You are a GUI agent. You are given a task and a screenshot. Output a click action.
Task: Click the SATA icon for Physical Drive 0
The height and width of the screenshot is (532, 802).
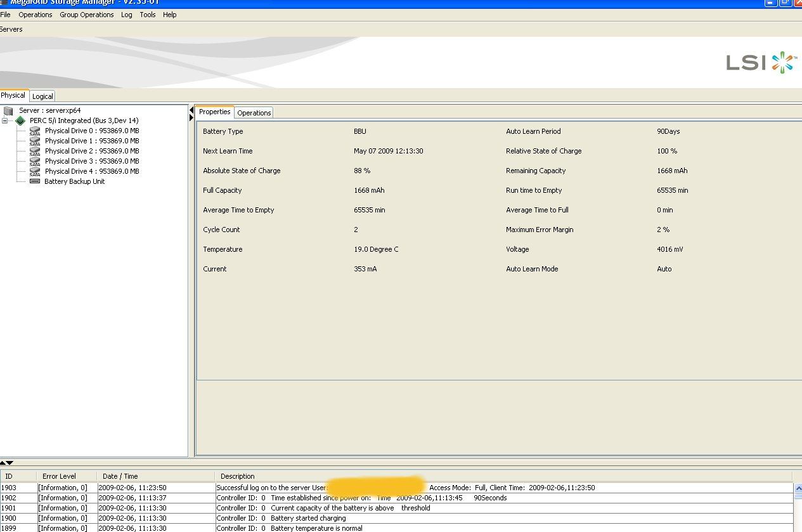(x=35, y=131)
